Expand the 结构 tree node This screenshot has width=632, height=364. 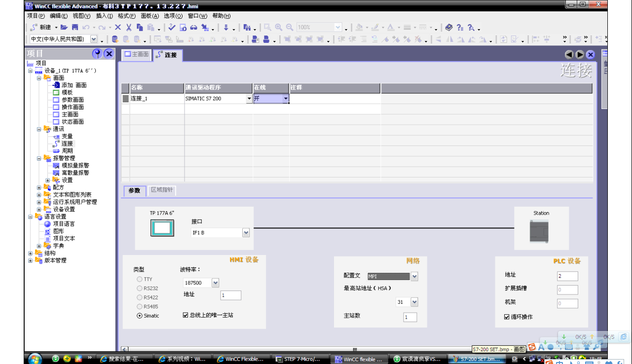coord(30,253)
